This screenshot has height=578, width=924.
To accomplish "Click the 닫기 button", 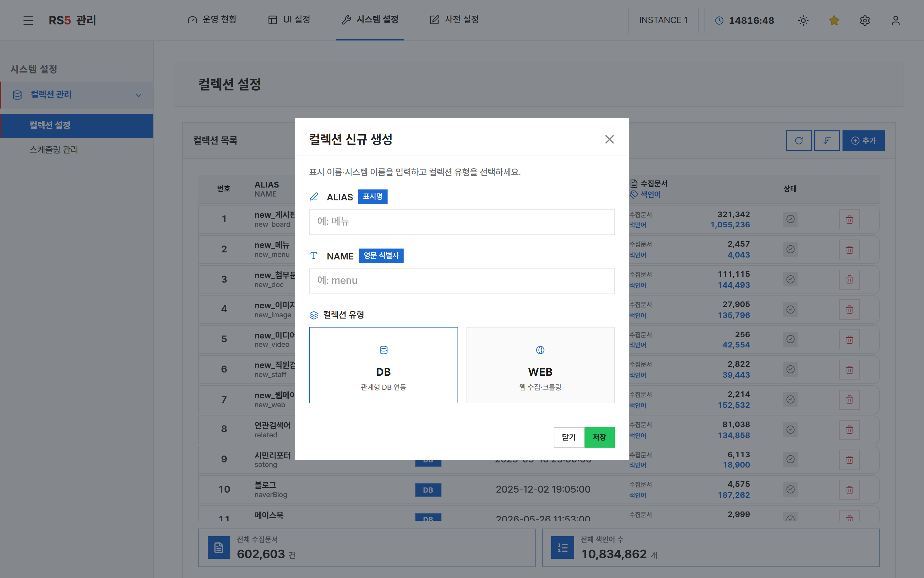I will 569,437.
